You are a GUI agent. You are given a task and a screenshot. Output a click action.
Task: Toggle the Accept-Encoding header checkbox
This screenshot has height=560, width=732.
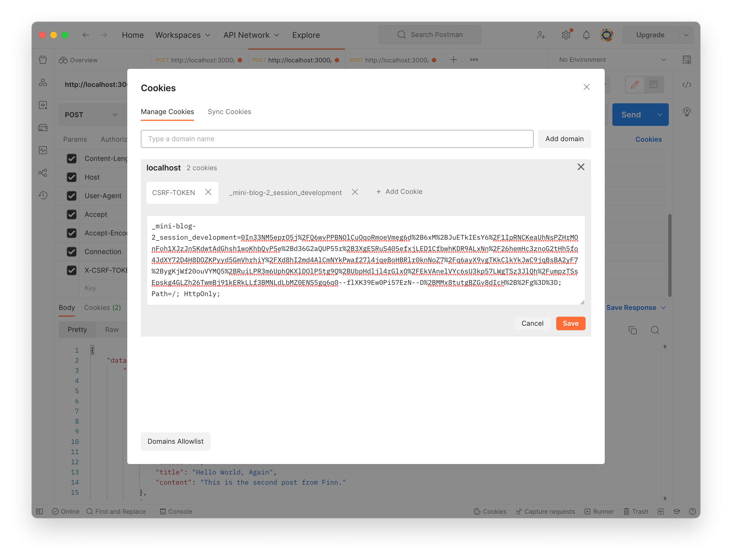click(72, 233)
